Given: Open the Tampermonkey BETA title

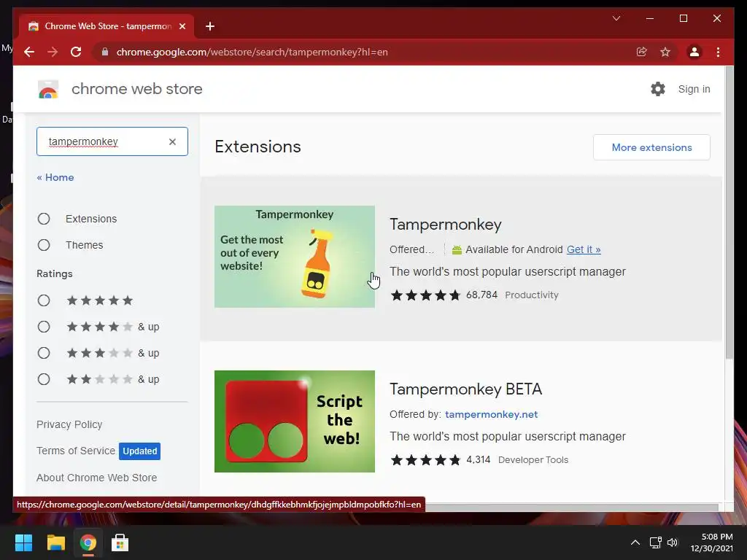Looking at the screenshot, I should coord(466,389).
